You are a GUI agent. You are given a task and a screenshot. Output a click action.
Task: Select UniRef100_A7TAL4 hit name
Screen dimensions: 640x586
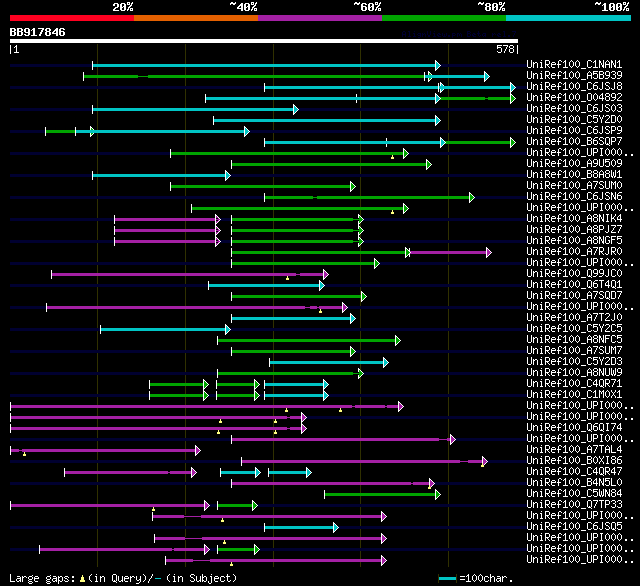coord(574,450)
